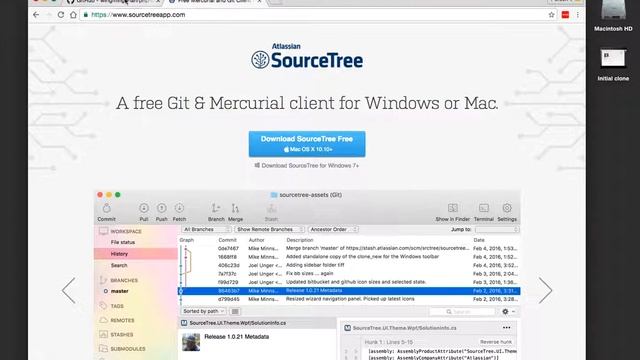Go back using the browser back arrow
Viewport: 640px width, 360px height.
[x=36, y=15]
